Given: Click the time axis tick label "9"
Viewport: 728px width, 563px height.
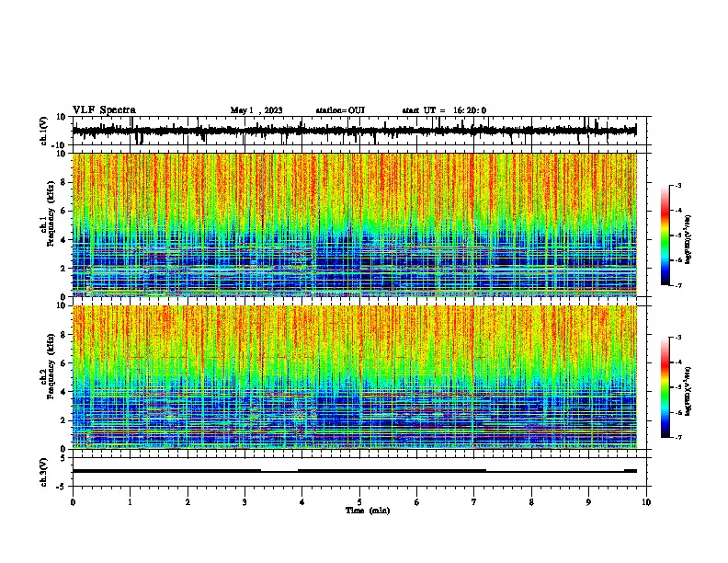Looking at the screenshot, I should 588,502.
